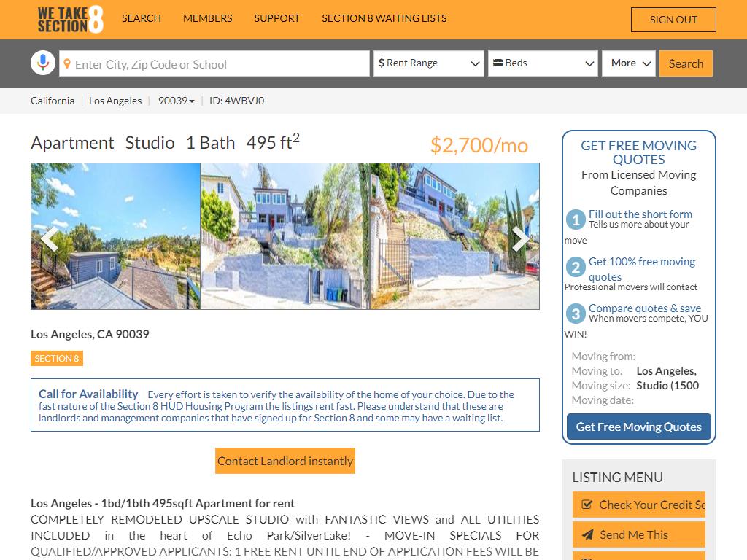Click the Los Angeles, CA 90039 address
The height and width of the screenshot is (560, 747).
click(90, 334)
